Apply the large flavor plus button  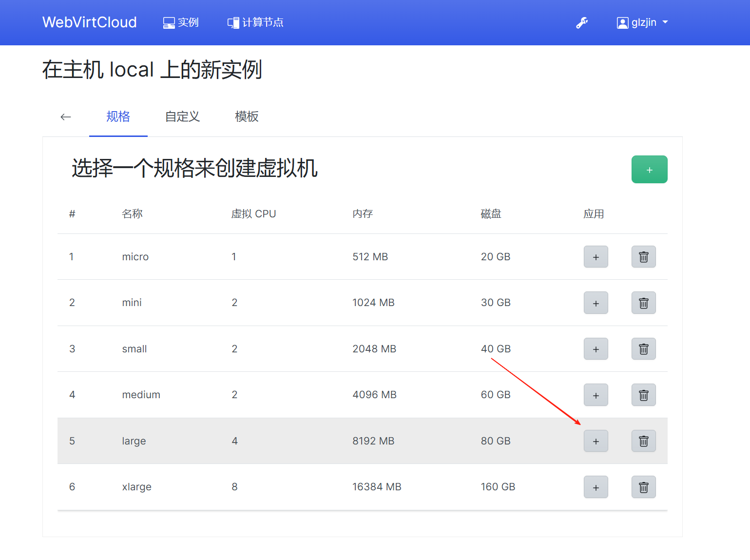click(x=596, y=441)
